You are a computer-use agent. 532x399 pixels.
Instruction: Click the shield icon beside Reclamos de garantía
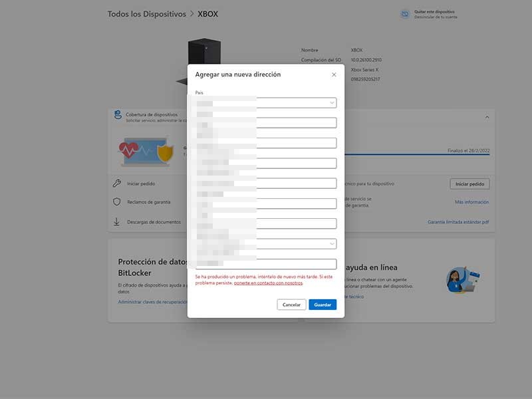[117, 202]
